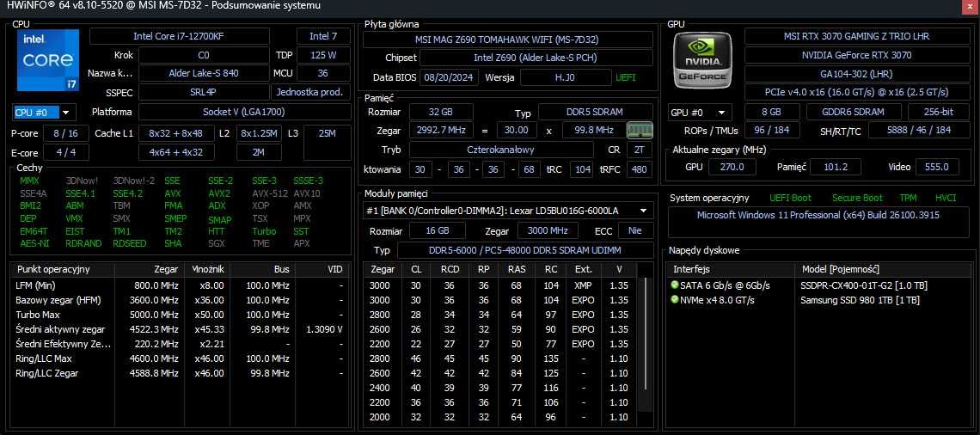Click the Intel Core i7-12700KF name field
The width and height of the screenshot is (980, 435).
(x=179, y=36)
